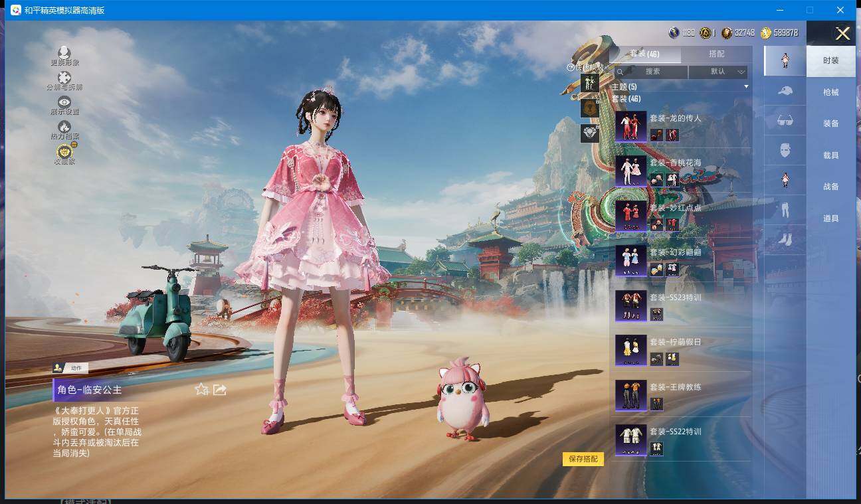Switch to the 搭配 tab

(x=716, y=54)
